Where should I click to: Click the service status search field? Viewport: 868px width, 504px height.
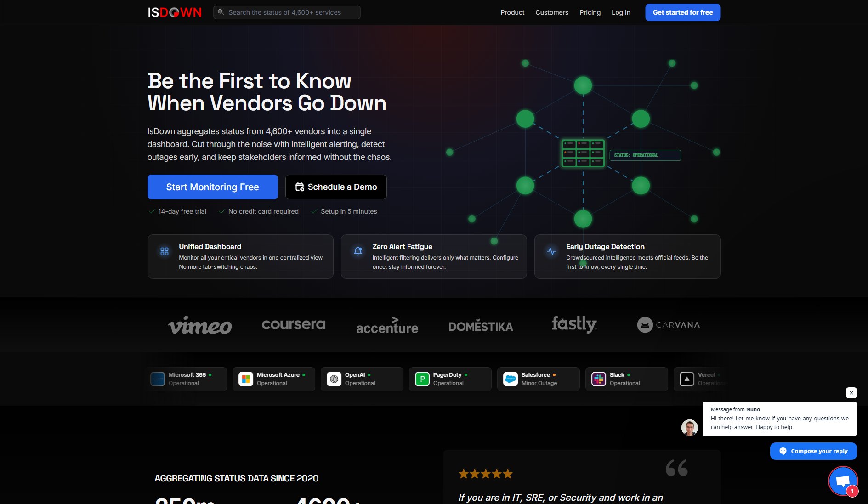click(x=287, y=12)
